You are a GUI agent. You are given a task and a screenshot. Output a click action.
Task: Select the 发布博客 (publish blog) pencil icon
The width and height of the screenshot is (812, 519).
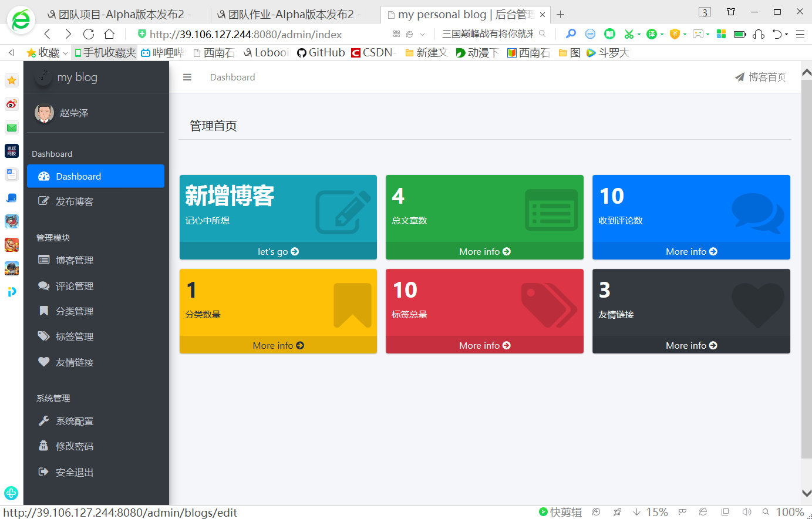43,201
